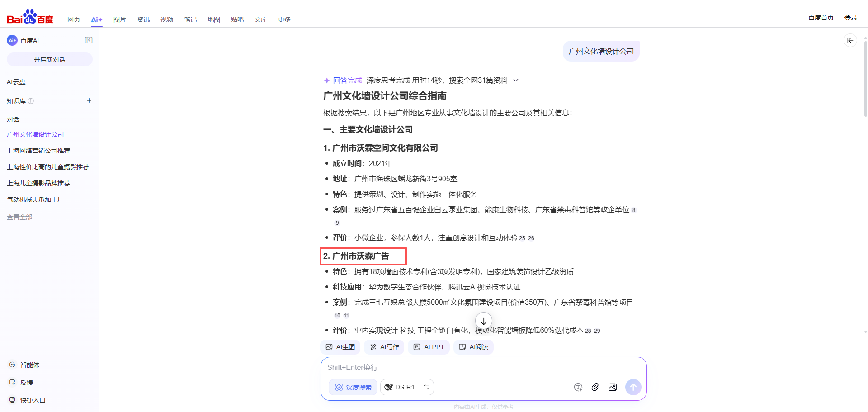868x412 pixels.
Task: Click the collapse panel icon at top right
Action: 850,40
